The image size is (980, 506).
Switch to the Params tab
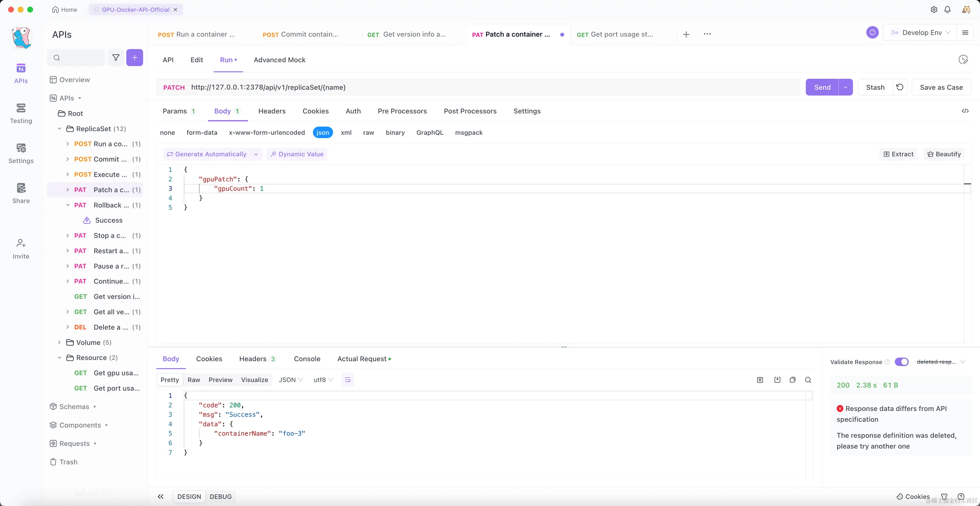pyautogui.click(x=179, y=111)
